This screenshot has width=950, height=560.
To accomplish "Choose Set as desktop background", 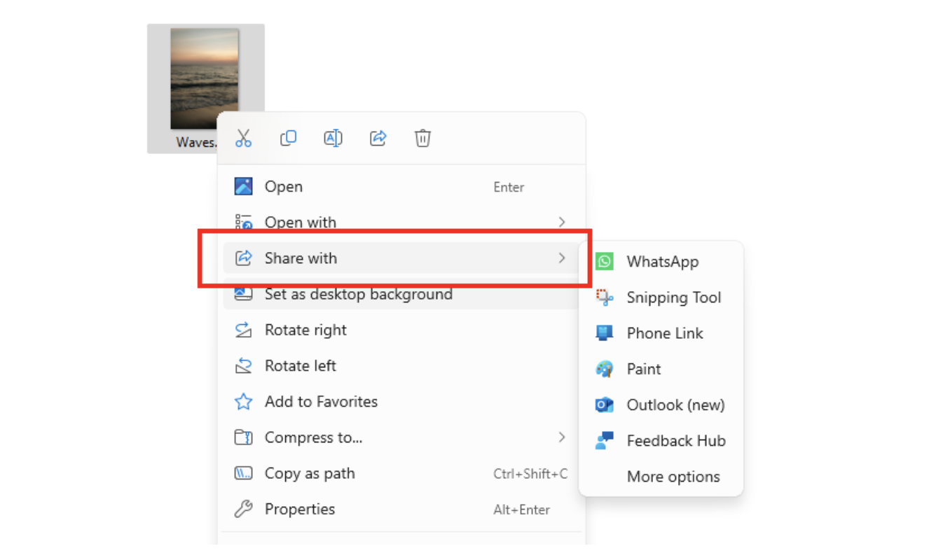I will point(401,294).
